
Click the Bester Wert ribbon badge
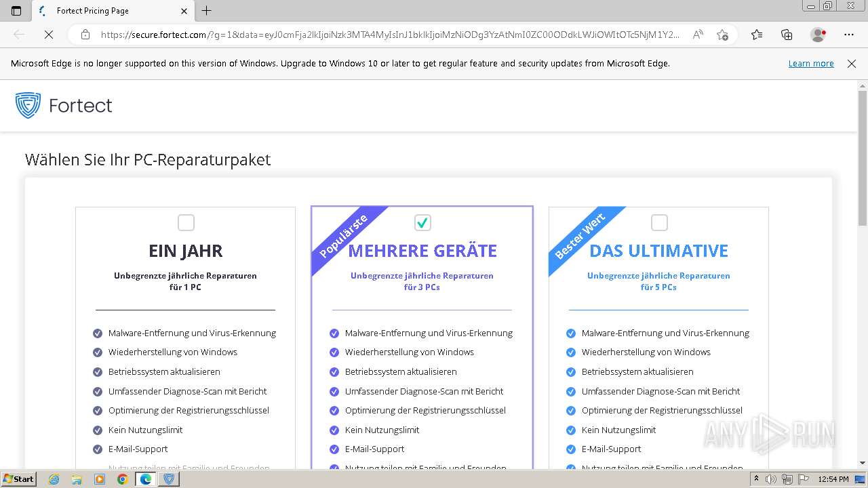580,237
